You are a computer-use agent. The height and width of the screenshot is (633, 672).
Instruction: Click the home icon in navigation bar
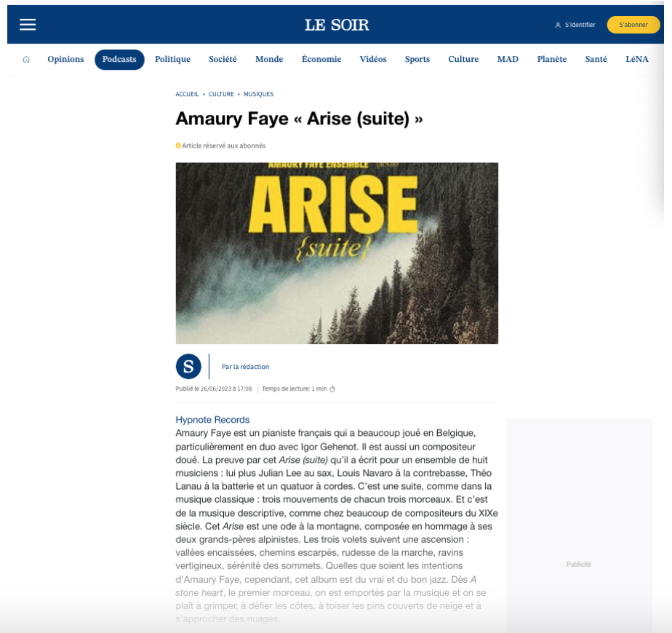coord(26,60)
